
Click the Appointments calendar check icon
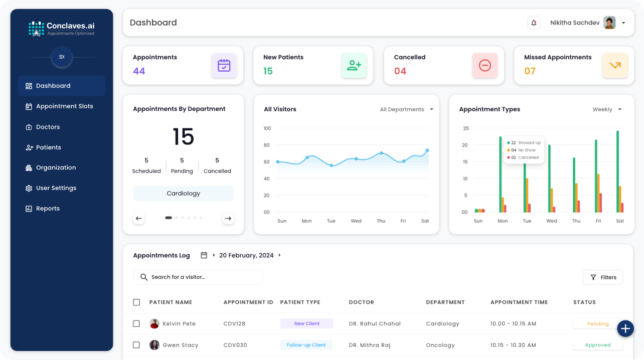click(x=224, y=66)
